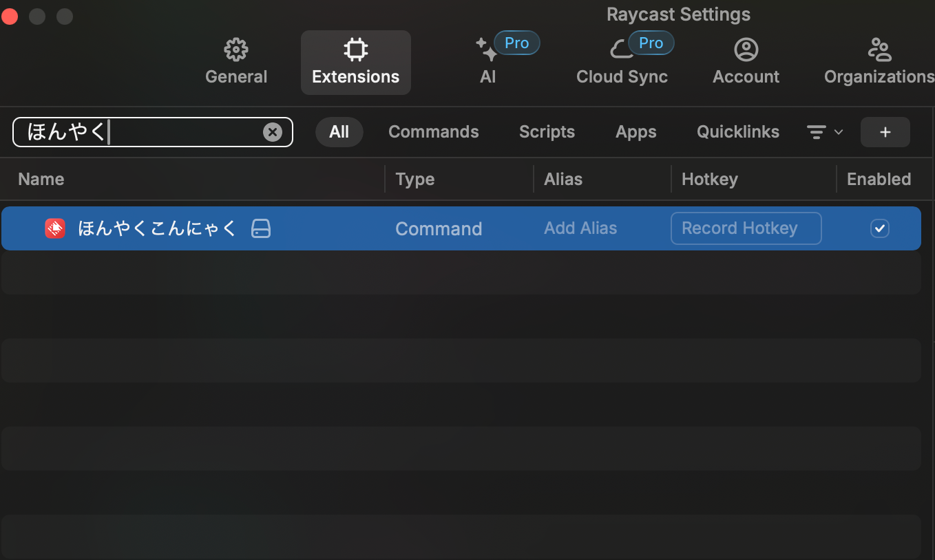
Task: Open the Account tab
Action: tap(746, 63)
